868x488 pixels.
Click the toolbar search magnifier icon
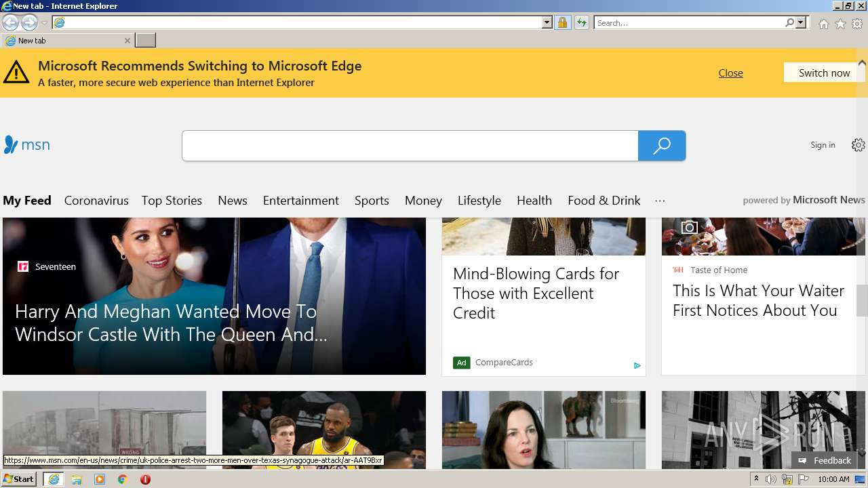click(x=789, y=22)
